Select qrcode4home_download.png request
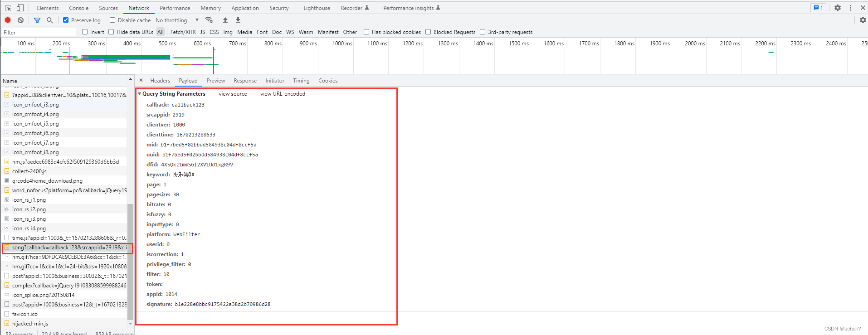 [x=64, y=181]
